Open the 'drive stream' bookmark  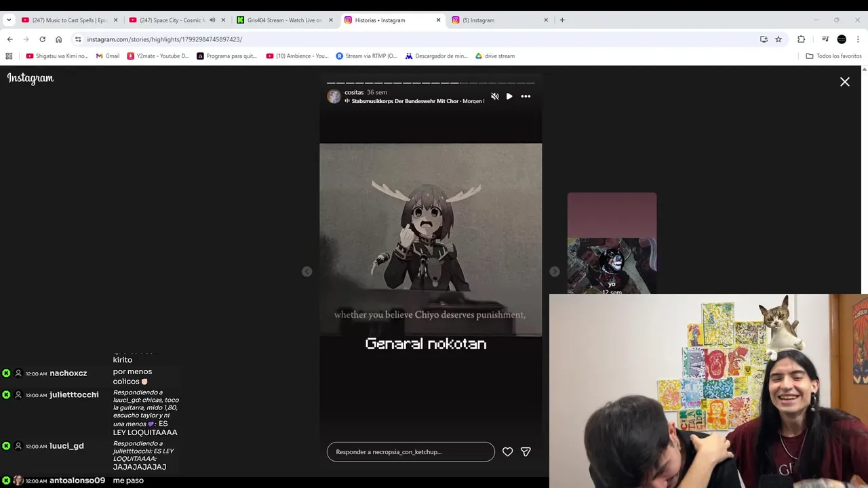(495, 56)
